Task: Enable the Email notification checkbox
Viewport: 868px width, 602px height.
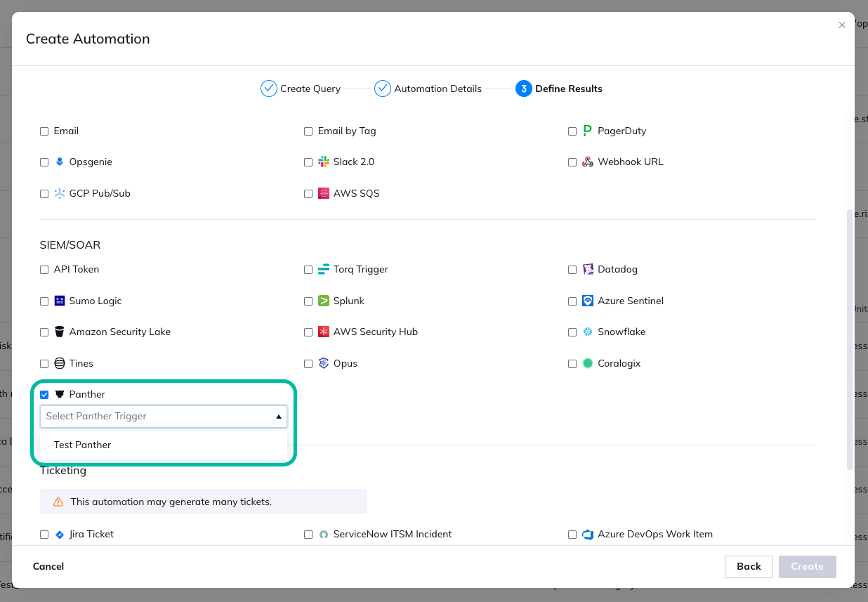Action: coord(44,131)
